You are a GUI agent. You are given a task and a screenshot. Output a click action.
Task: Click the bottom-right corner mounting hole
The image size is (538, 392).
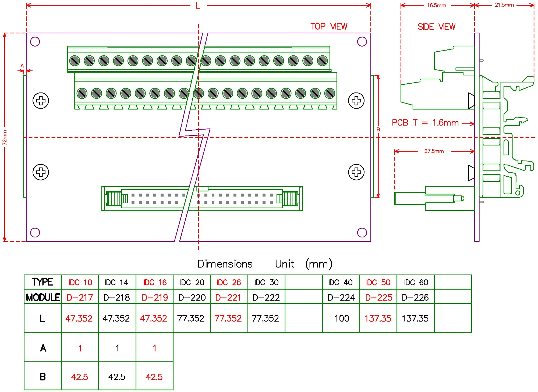coord(362,233)
